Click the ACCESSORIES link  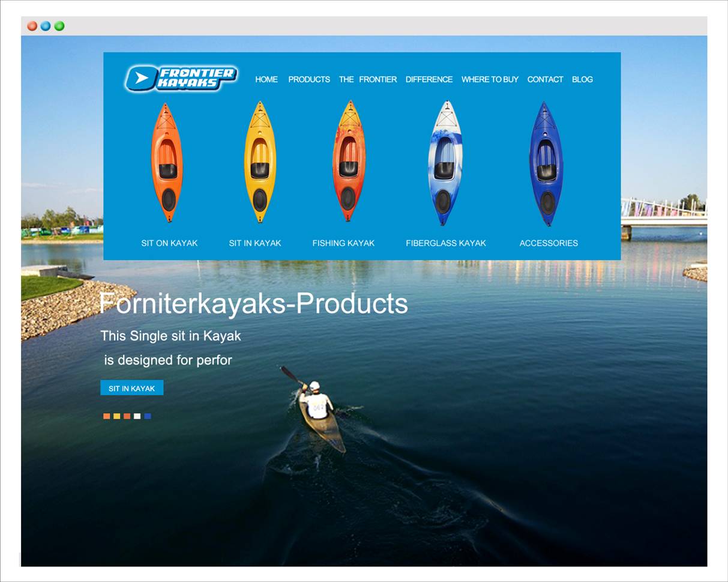coord(549,243)
